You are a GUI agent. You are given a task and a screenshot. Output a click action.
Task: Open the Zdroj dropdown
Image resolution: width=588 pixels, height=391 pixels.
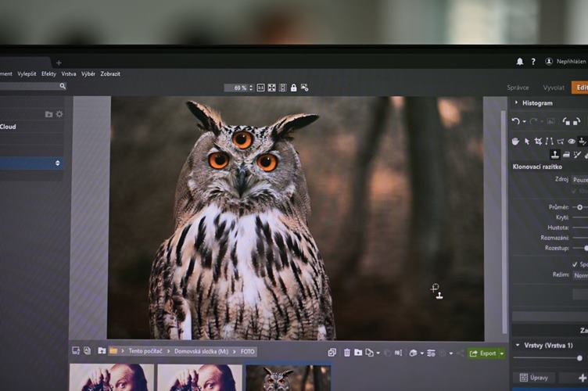(x=579, y=179)
